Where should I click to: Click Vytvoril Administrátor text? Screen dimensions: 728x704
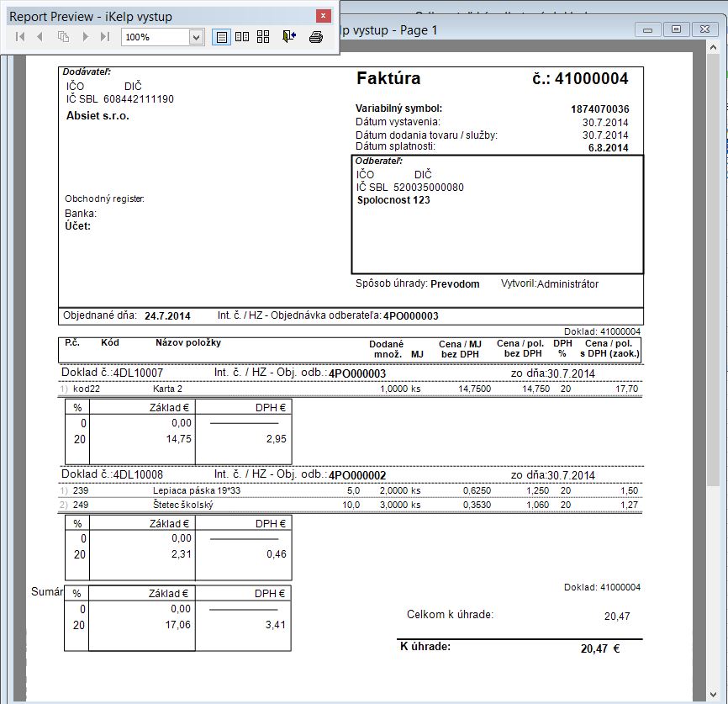tap(550, 284)
